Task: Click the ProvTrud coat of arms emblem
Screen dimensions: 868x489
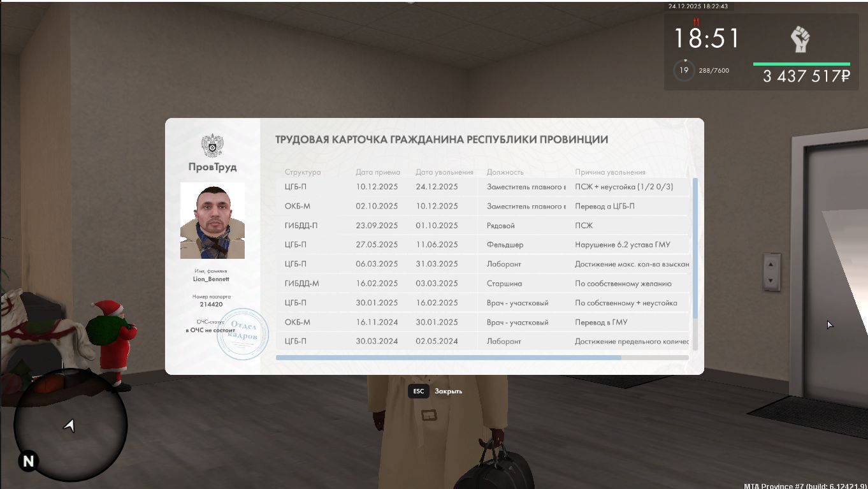Action: [x=212, y=146]
